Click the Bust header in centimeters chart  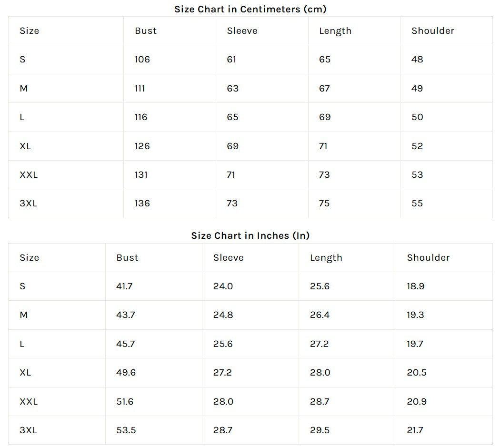146,31
